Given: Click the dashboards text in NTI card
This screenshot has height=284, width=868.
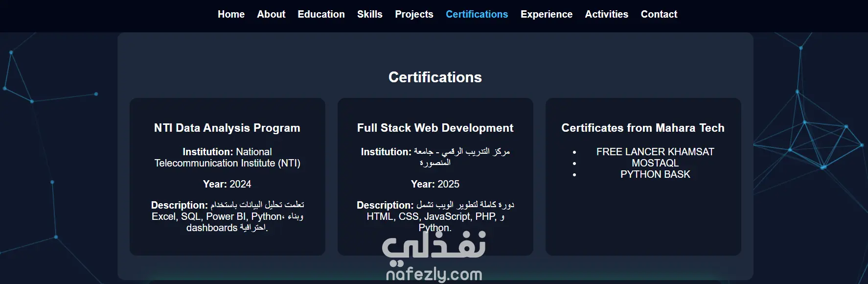Looking at the screenshot, I should click(x=211, y=228).
